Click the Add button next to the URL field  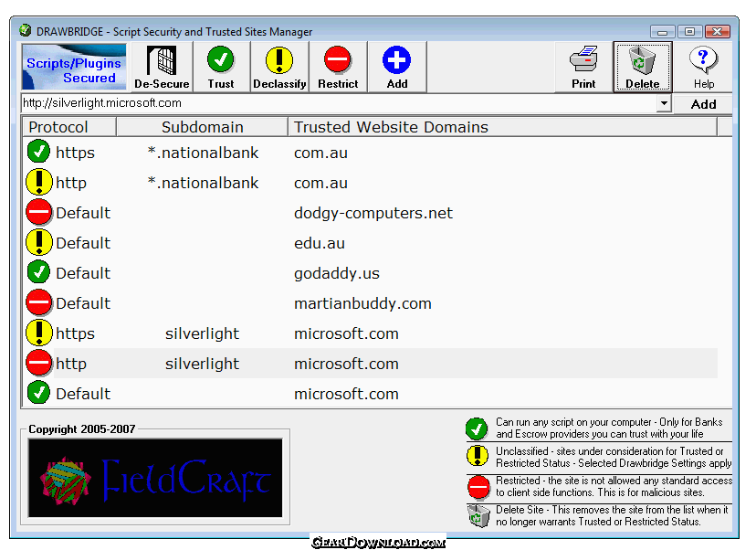[x=703, y=104]
